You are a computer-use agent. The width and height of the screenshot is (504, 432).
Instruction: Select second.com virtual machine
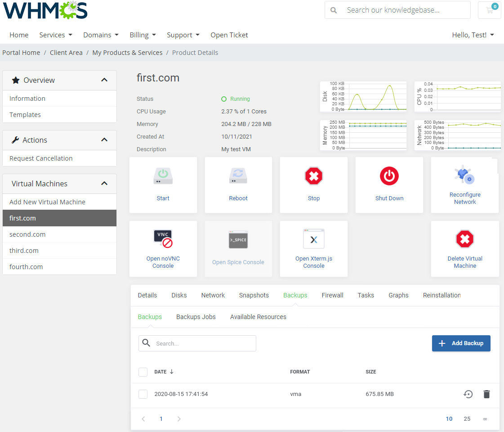tap(59, 234)
